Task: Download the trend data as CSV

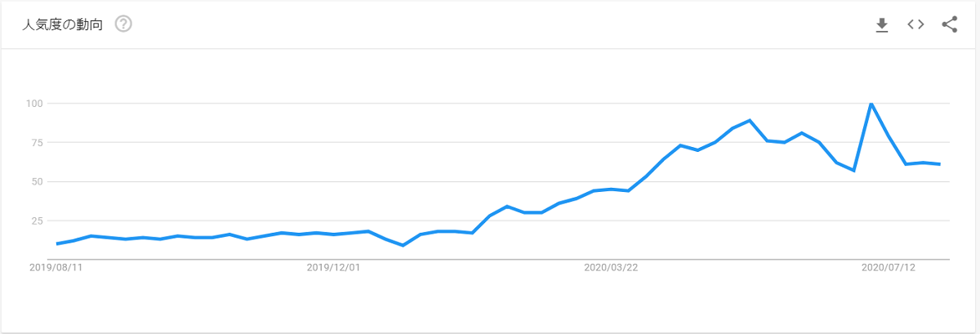Action: tap(881, 25)
